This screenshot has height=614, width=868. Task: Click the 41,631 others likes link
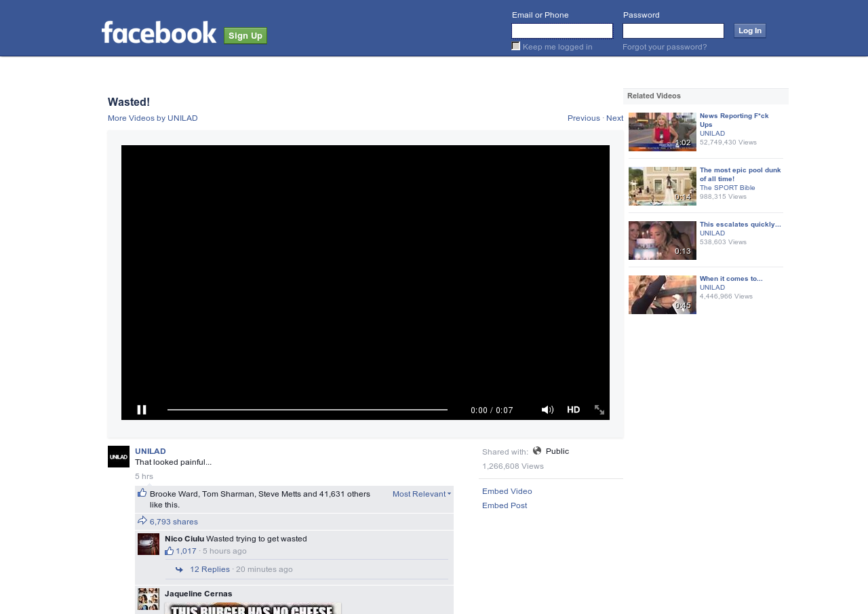click(x=345, y=494)
